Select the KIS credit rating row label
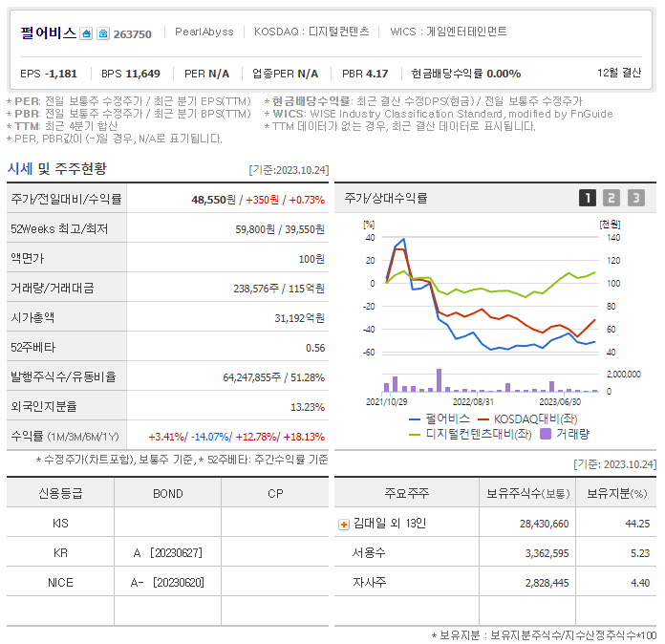Image resolution: width=665 pixels, height=644 pixels. (x=60, y=524)
